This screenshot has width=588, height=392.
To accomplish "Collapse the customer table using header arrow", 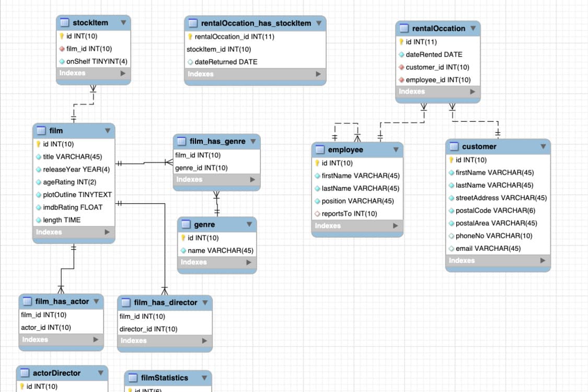I will coord(543,146).
